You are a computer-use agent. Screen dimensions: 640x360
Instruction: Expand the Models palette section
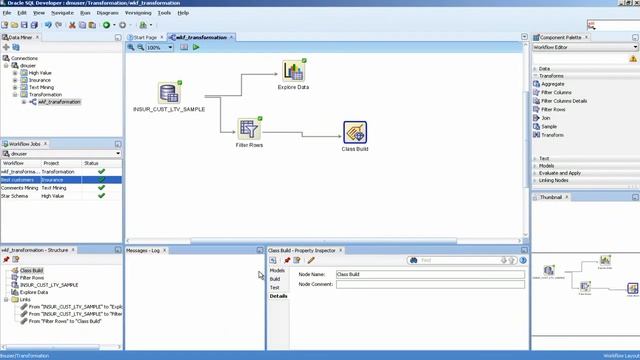tap(535, 166)
